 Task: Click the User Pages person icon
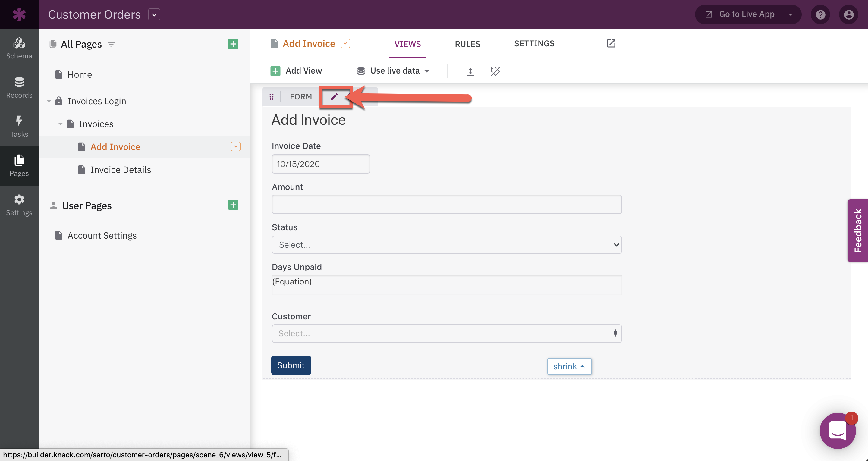(x=53, y=205)
